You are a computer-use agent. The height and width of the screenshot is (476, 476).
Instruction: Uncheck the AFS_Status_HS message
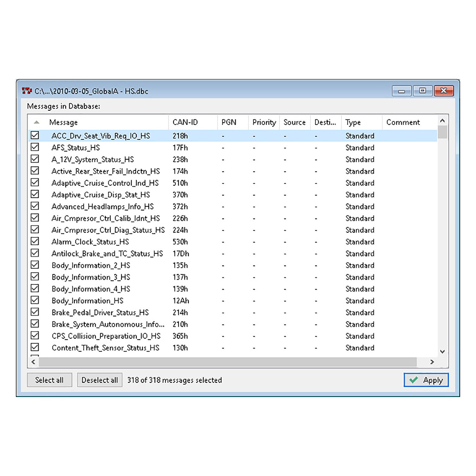click(36, 148)
